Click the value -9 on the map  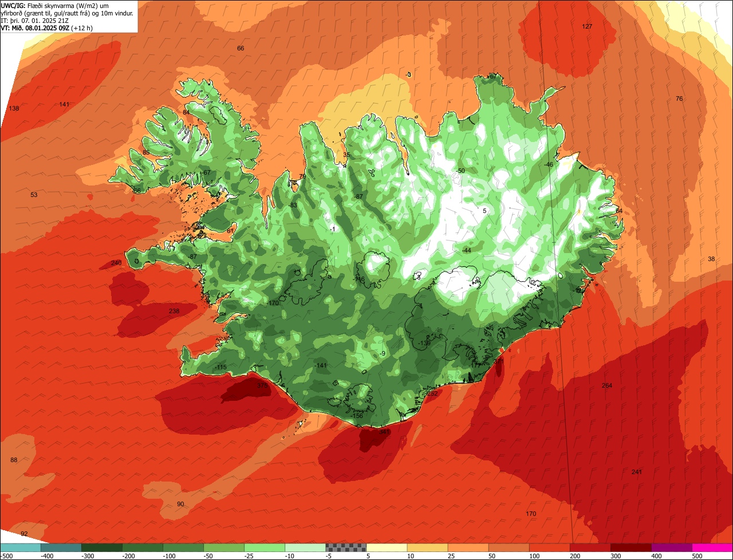[383, 354]
